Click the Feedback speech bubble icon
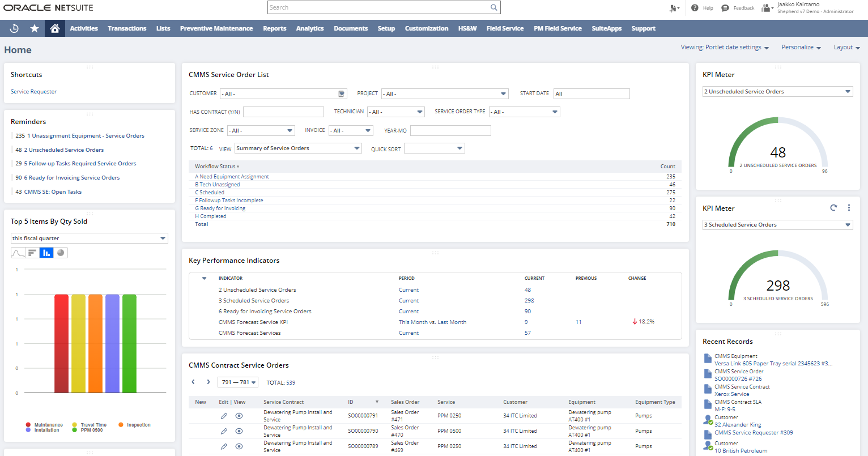 725,8
